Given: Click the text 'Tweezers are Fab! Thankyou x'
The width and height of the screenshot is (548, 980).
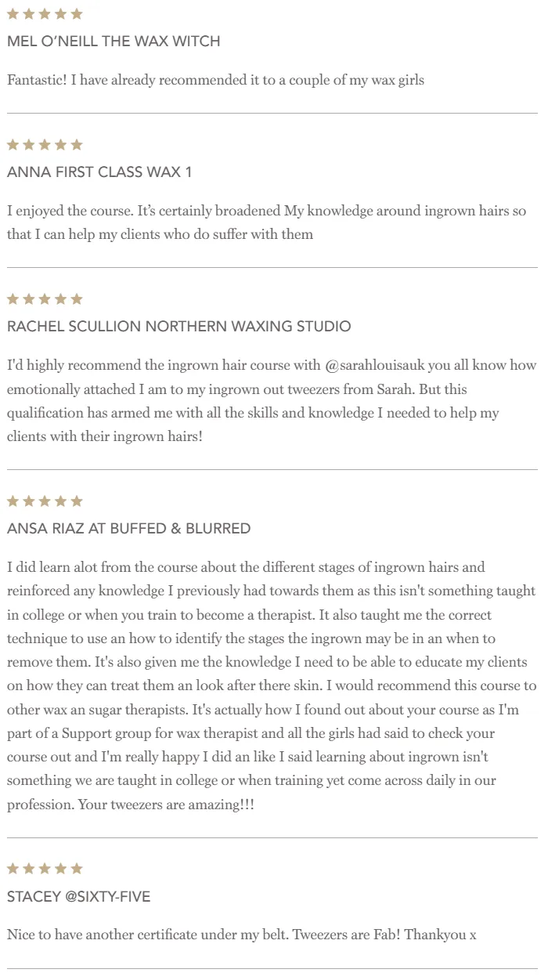Looking at the screenshot, I should (384, 935).
